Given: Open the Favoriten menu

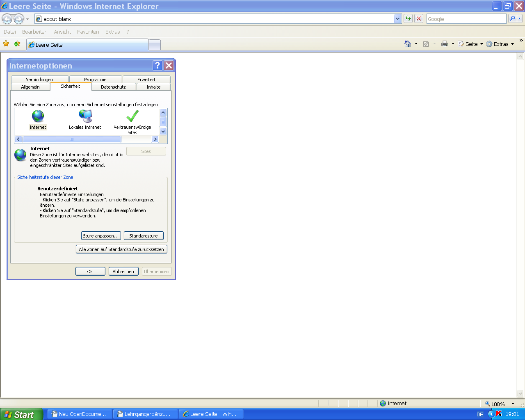Looking at the screenshot, I should coord(88,32).
